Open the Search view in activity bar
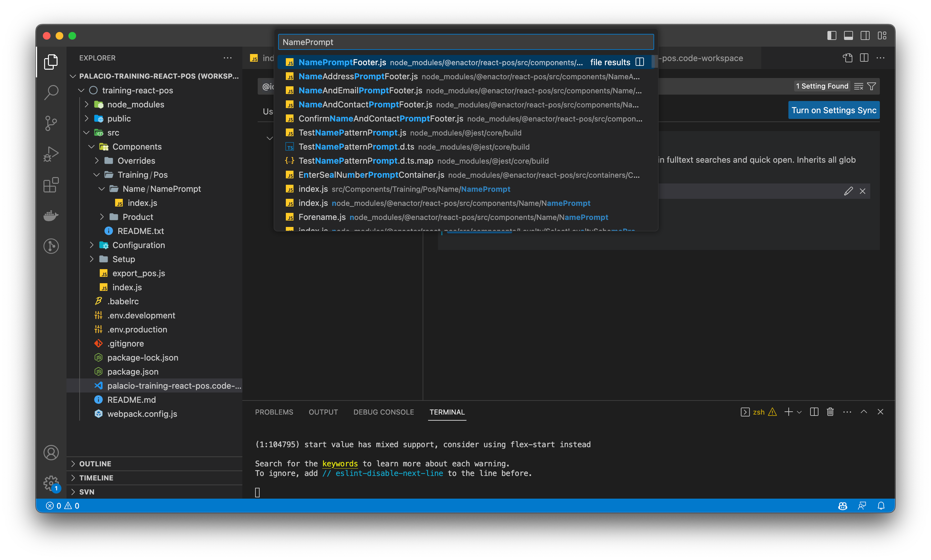This screenshot has width=931, height=560. click(x=51, y=92)
